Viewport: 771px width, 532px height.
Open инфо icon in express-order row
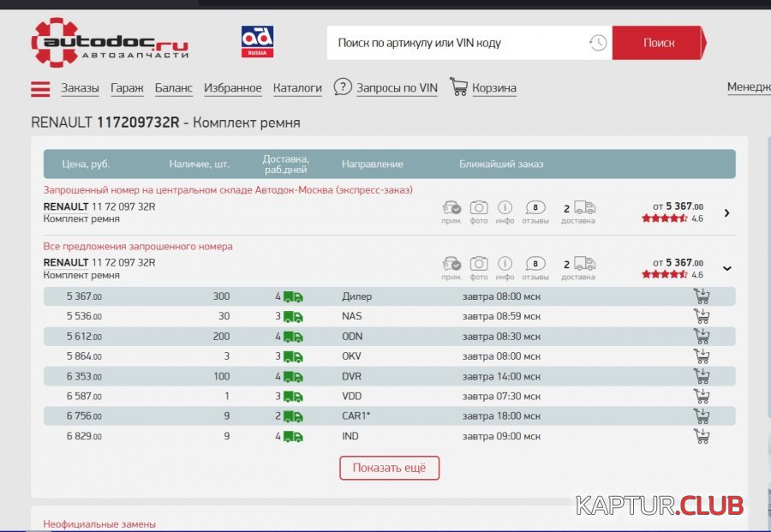505,207
